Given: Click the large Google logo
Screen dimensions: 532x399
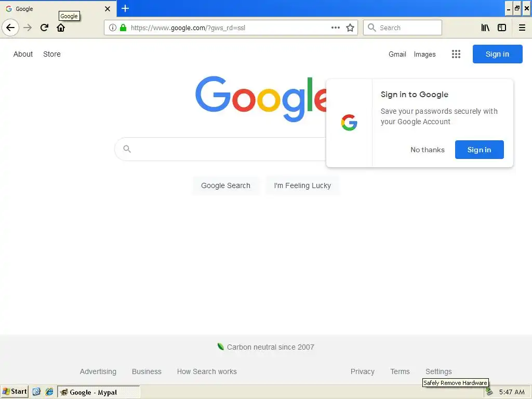Looking at the screenshot, I should 261,98.
